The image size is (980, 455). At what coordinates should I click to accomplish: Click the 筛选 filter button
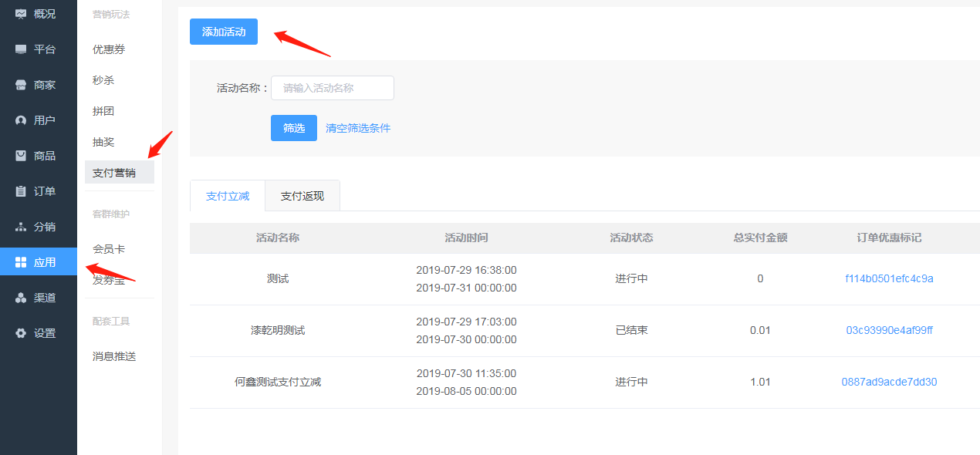point(294,128)
